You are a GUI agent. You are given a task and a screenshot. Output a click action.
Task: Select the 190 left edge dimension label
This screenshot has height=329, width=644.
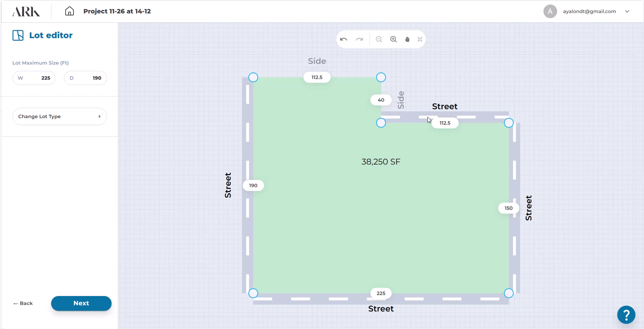coord(253,185)
